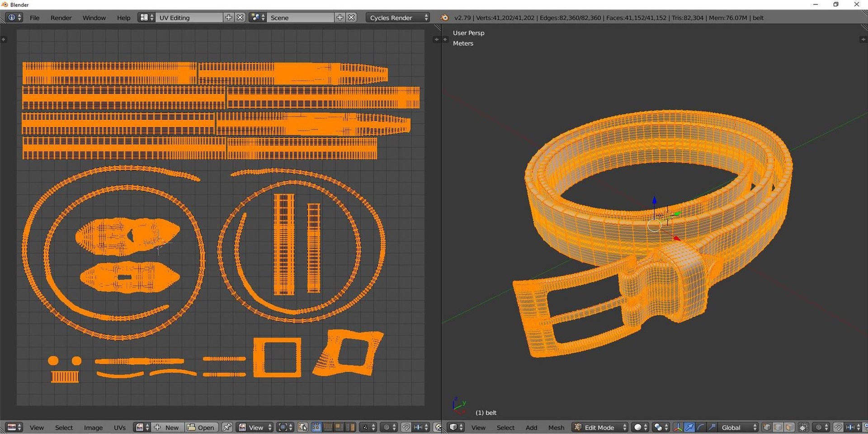Open the screen layout selector icon
The width and height of the screenshot is (868, 434).
(146, 17)
